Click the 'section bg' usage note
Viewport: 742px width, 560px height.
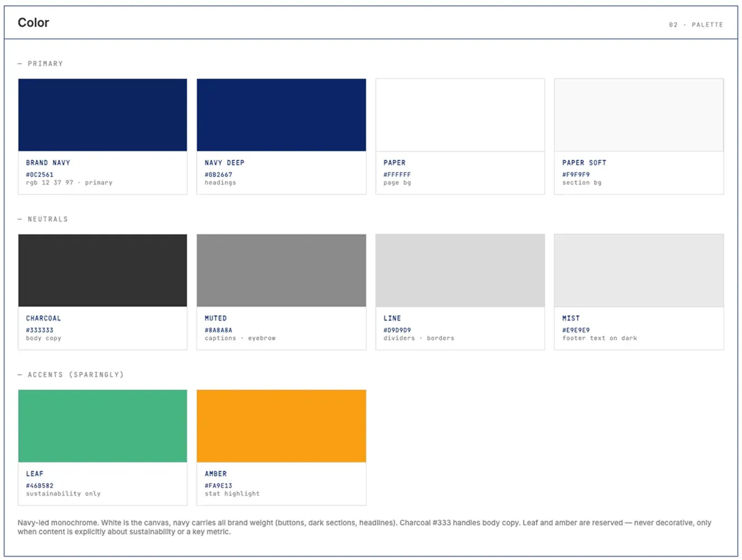[x=582, y=182]
